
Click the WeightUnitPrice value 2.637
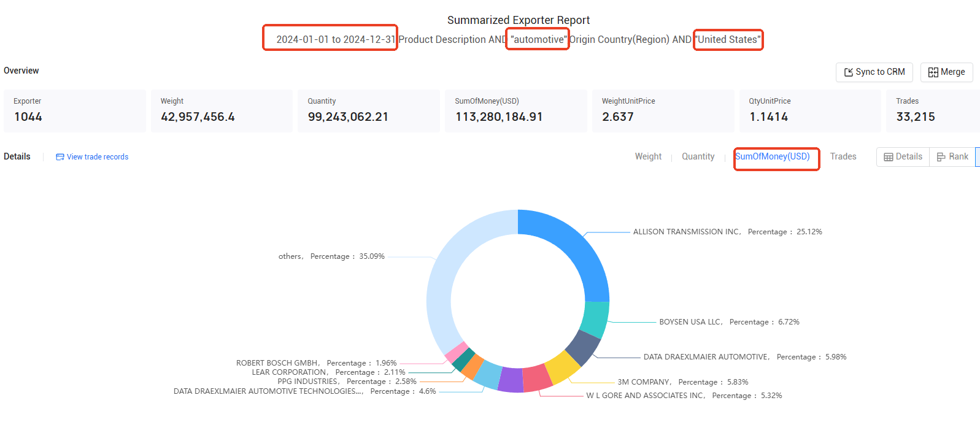click(618, 117)
